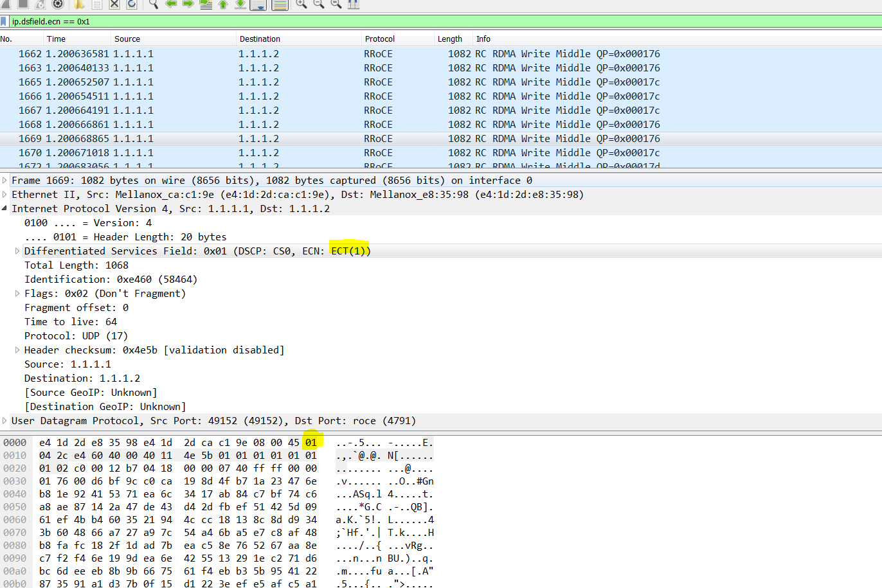Click the find packet magnifier icon
This screenshot has width=882, height=588.
[x=154, y=4]
